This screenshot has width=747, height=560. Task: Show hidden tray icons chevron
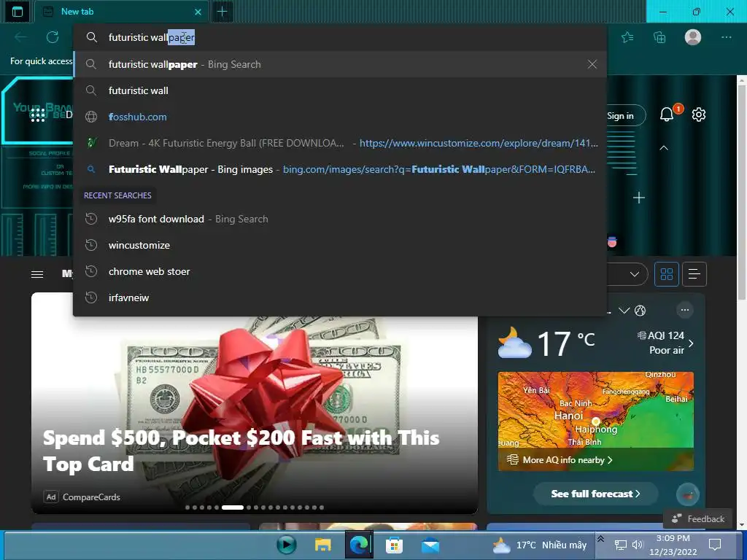(x=601, y=539)
